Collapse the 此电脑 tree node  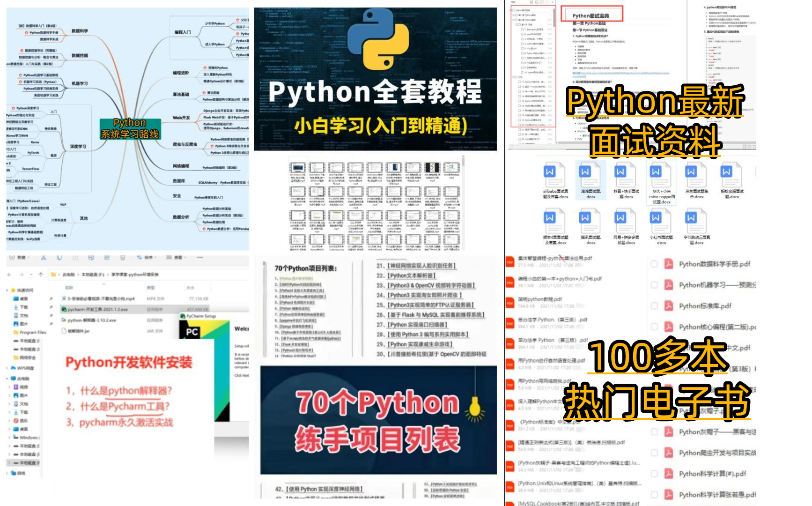pyautogui.click(x=7, y=379)
